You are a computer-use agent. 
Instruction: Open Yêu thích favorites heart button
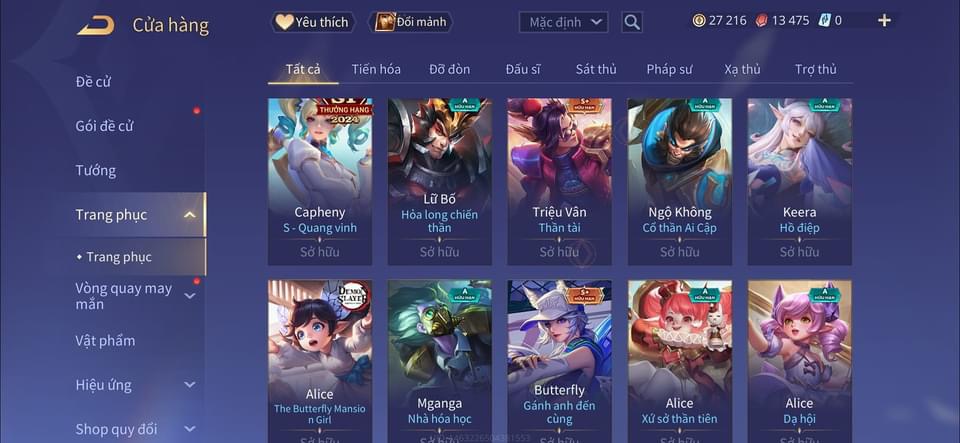pyautogui.click(x=313, y=23)
